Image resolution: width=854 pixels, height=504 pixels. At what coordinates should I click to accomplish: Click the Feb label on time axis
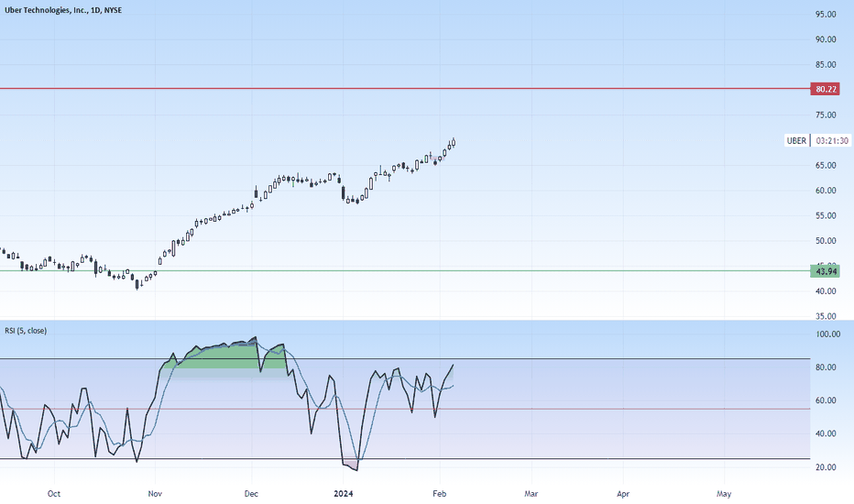pyautogui.click(x=440, y=494)
